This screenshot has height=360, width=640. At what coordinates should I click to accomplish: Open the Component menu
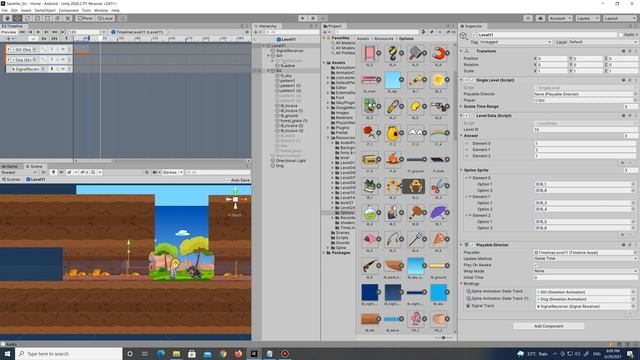[x=69, y=10]
